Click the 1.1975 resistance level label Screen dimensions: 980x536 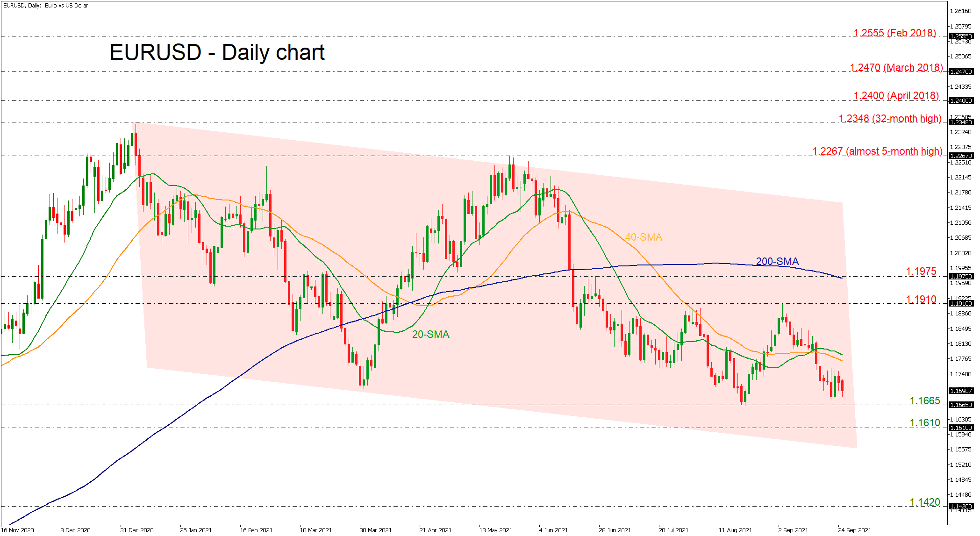coord(921,272)
